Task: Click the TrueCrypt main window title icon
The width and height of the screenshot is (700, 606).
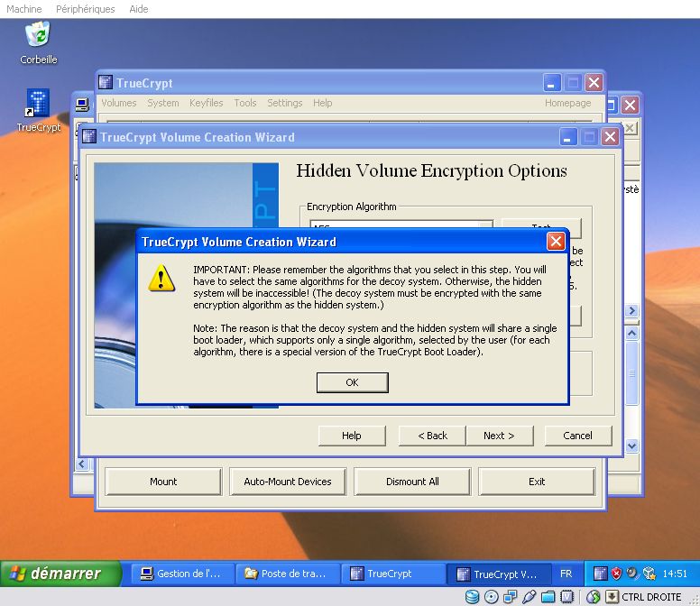Action: click(106, 83)
